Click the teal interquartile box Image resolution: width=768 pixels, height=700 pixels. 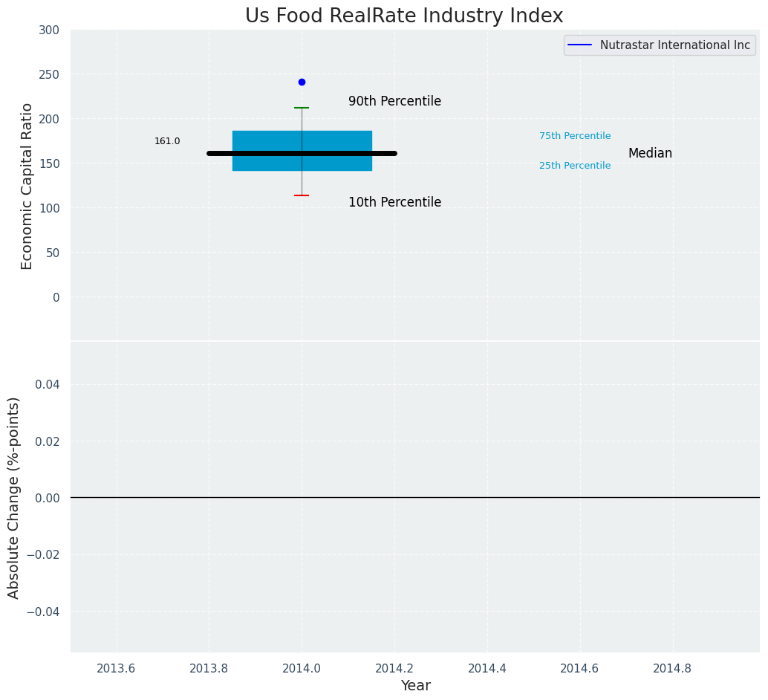(x=260, y=140)
